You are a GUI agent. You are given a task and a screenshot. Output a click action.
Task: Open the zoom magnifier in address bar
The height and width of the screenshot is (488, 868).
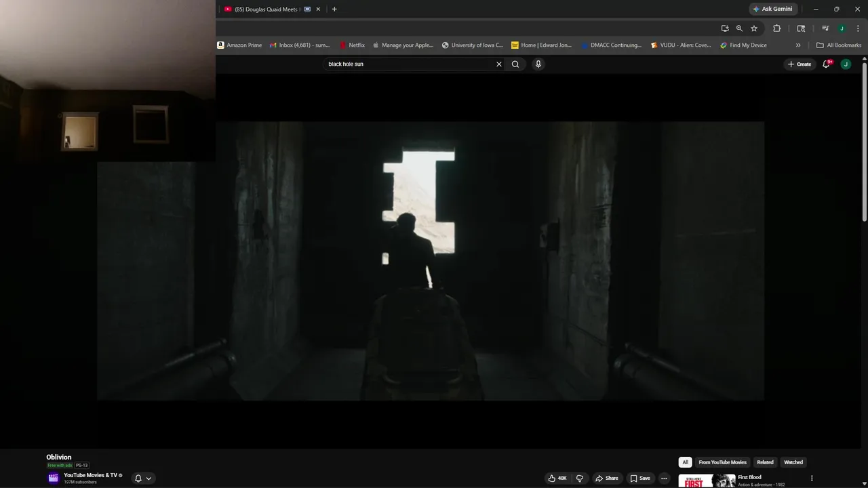point(739,28)
